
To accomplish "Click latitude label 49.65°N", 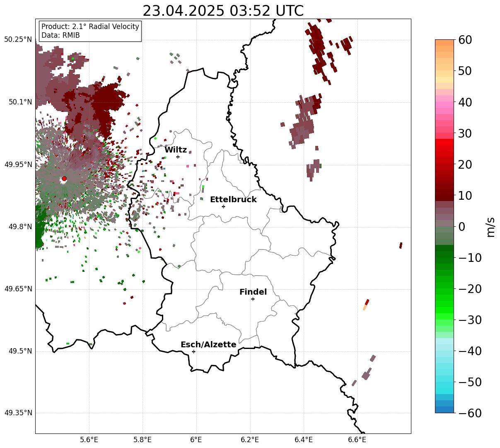I will click(x=18, y=289).
